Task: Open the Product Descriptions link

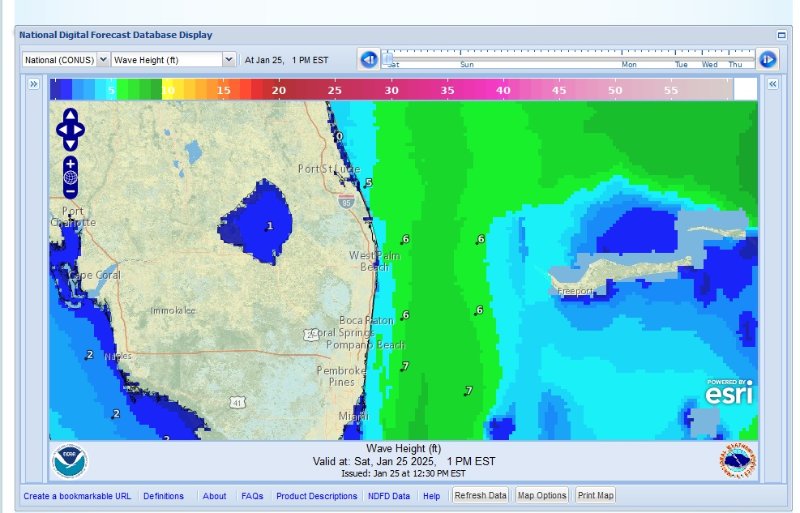Action: tap(316, 496)
